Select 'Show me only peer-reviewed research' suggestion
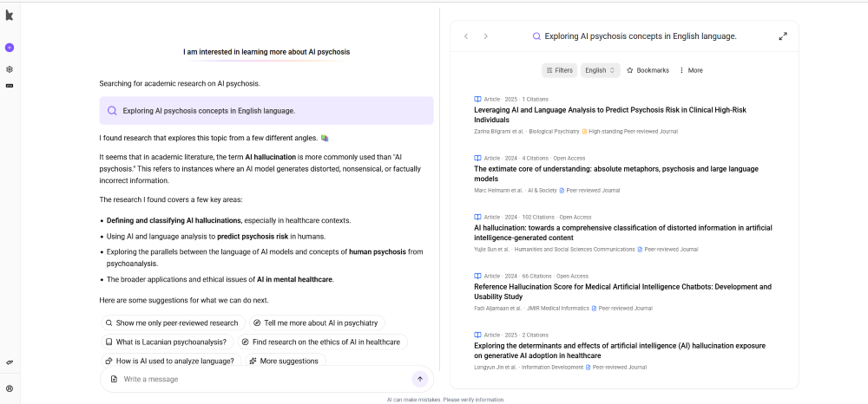The image size is (868, 404). click(174, 323)
